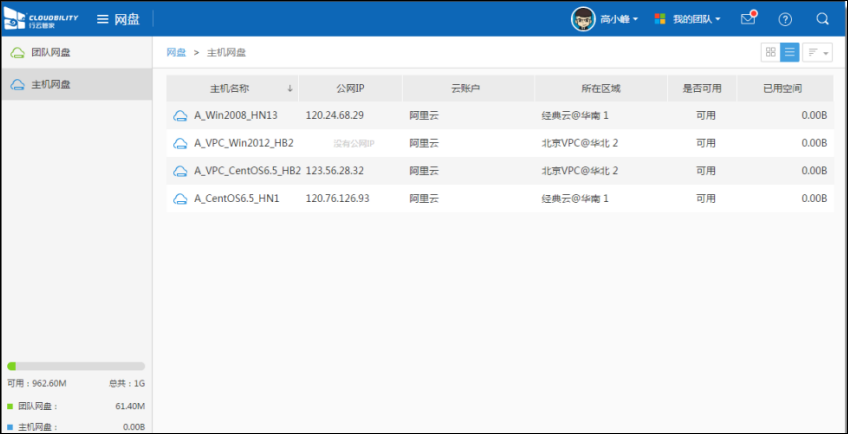
Task: Click the storage usage progress bar
Action: (76, 366)
